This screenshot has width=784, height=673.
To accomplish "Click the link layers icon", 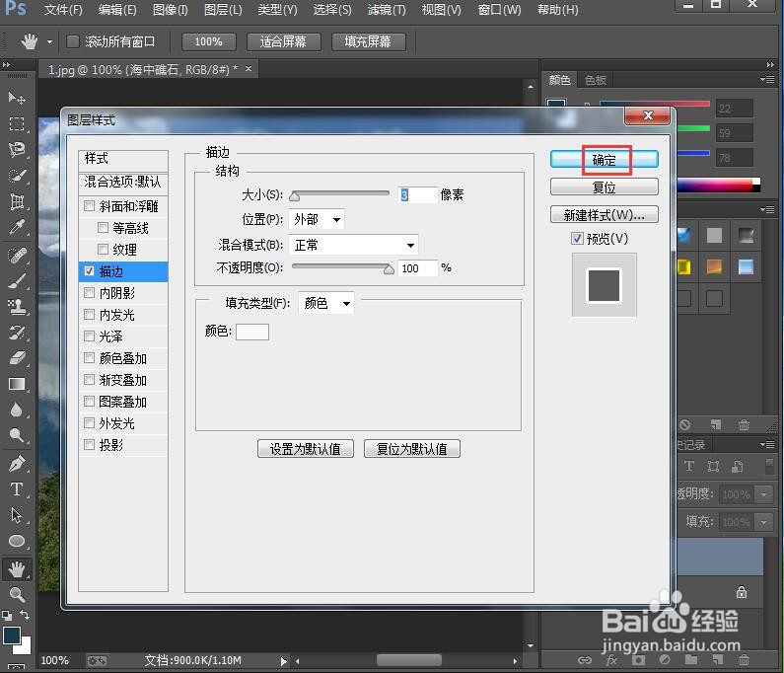I will (585, 660).
